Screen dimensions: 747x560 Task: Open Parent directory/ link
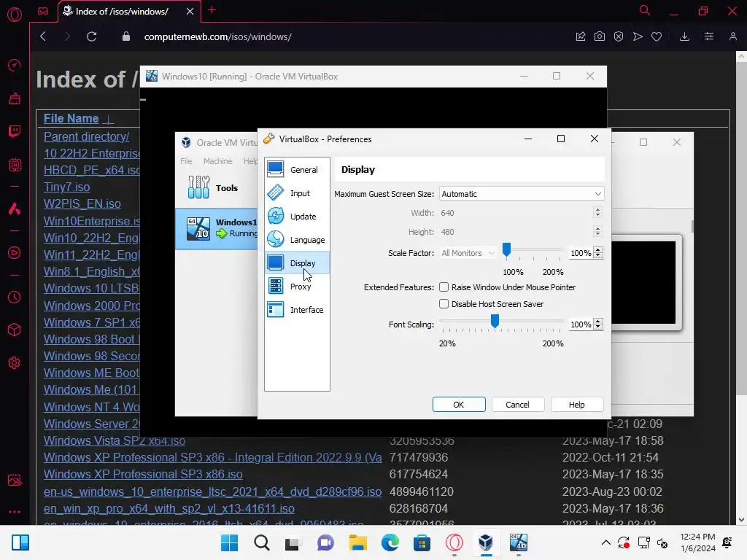(x=87, y=136)
